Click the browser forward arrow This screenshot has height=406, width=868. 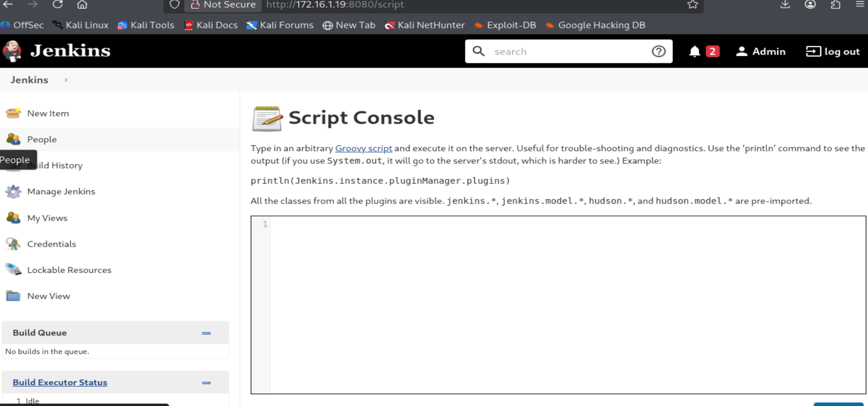(32, 4)
